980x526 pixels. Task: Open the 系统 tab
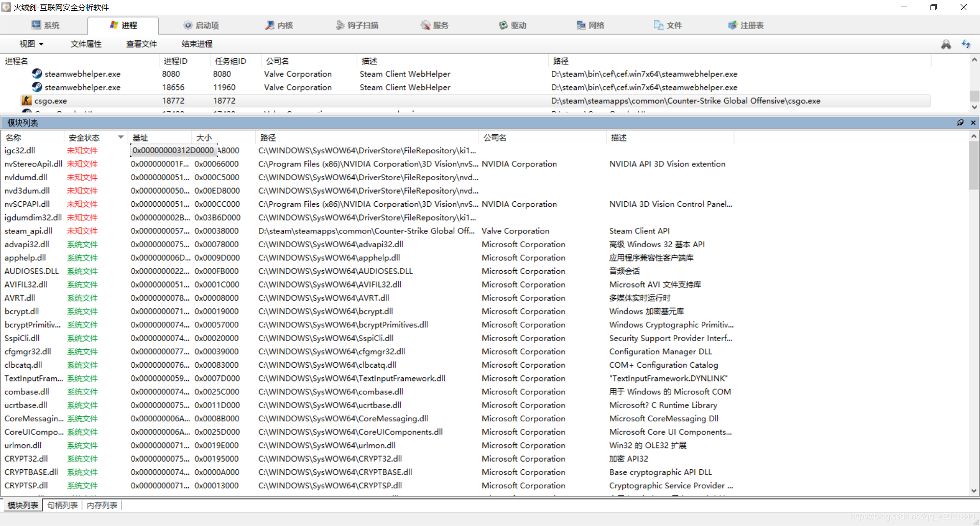pyautogui.click(x=45, y=25)
